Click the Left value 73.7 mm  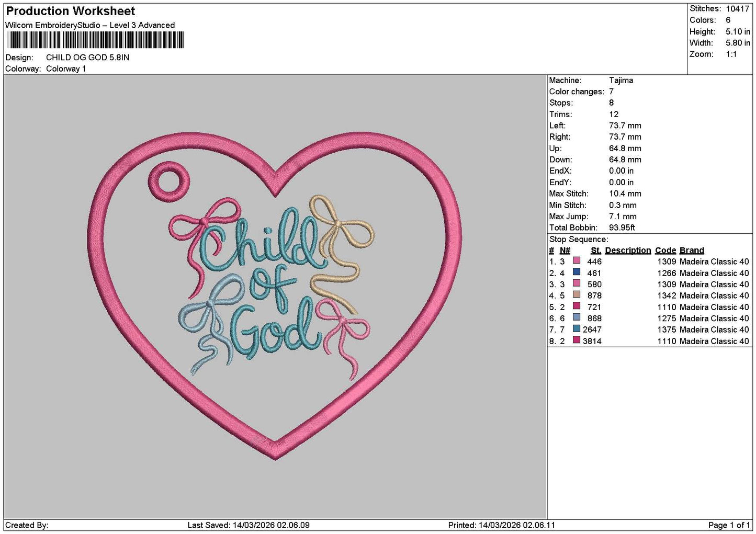625,126
